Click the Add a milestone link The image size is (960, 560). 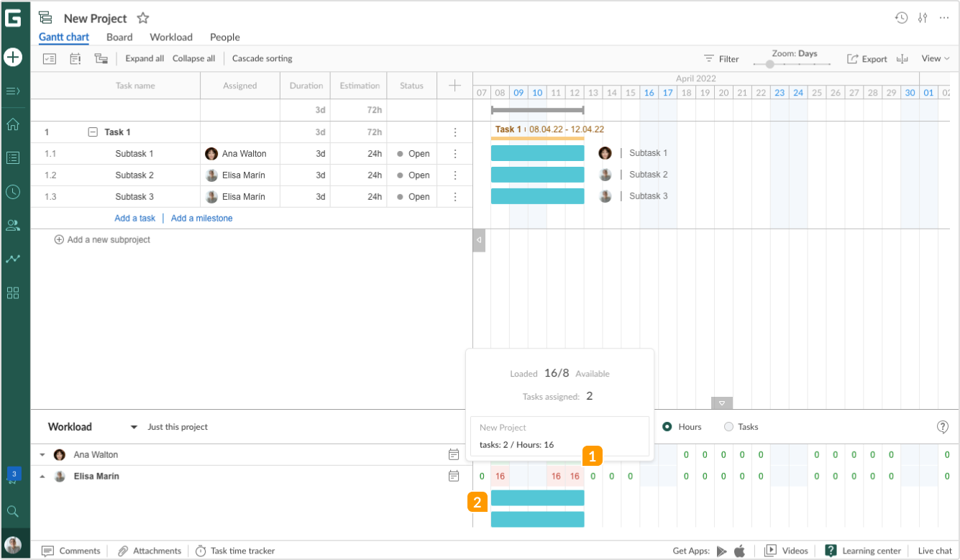point(201,218)
